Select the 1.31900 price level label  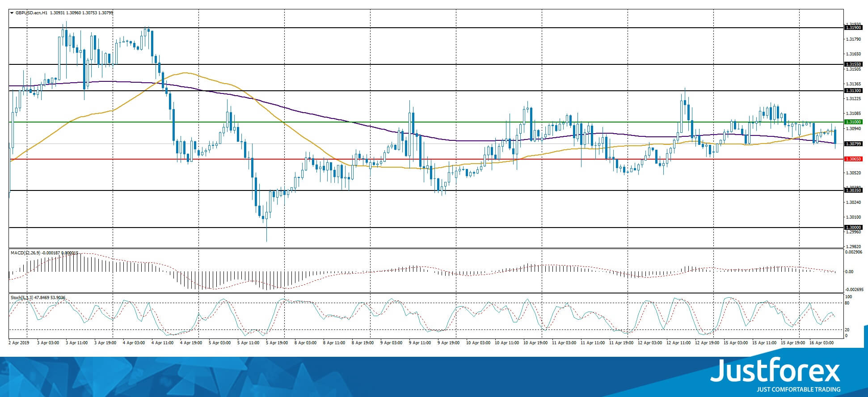point(853,28)
